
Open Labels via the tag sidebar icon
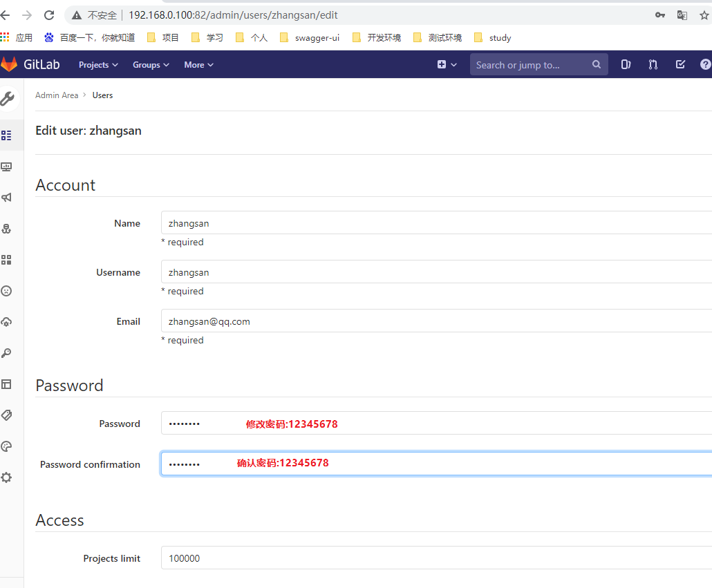(10, 415)
